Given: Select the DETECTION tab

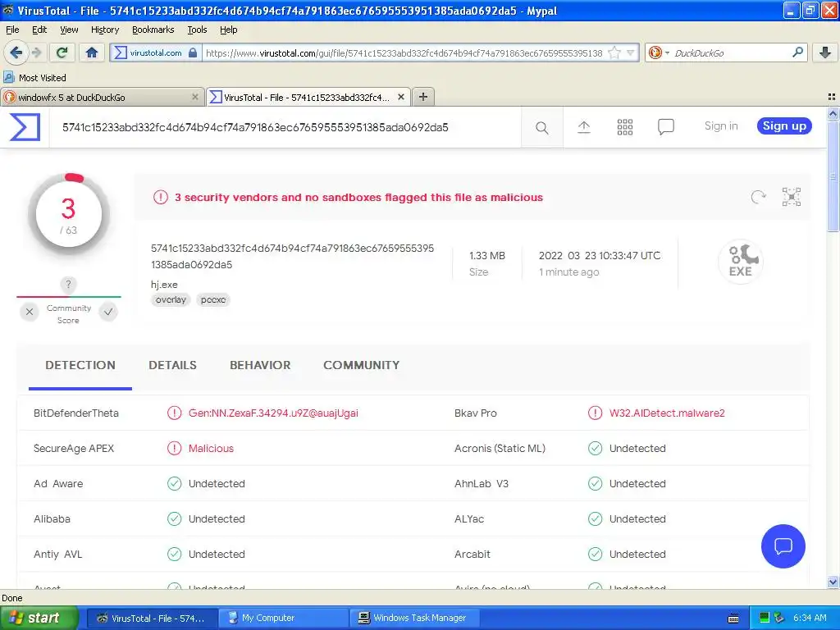Looking at the screenshot, I should click(80, 365).
